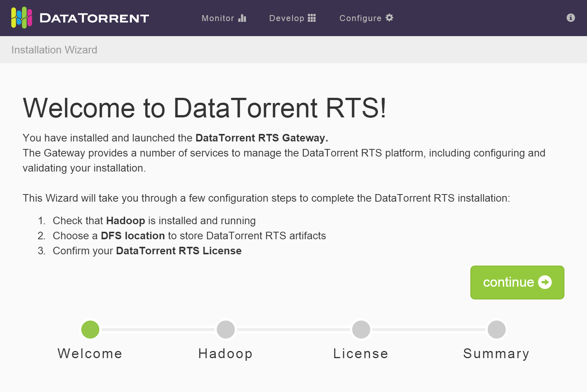Open the Monitor menu
Viewport: 587px width, 392px height.
224,18
